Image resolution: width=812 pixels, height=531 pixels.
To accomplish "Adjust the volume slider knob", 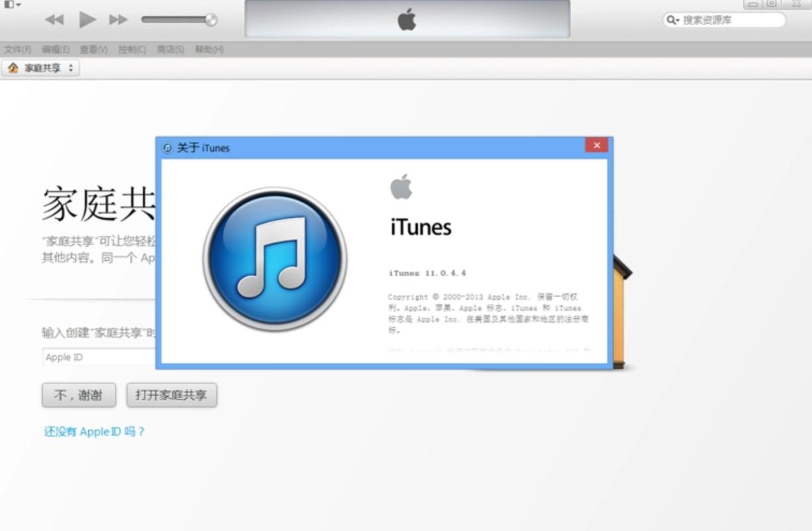I will (x=211, y=20).
